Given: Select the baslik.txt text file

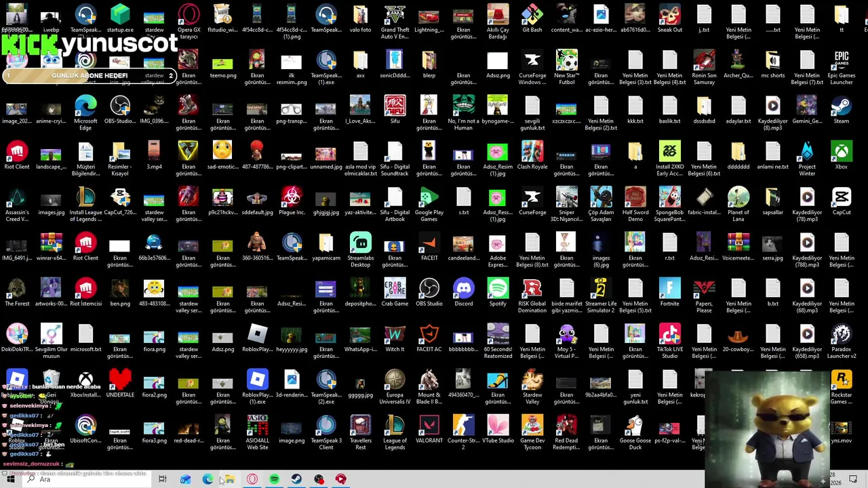Looking at the screenshot, I should [x=669, y=110].
